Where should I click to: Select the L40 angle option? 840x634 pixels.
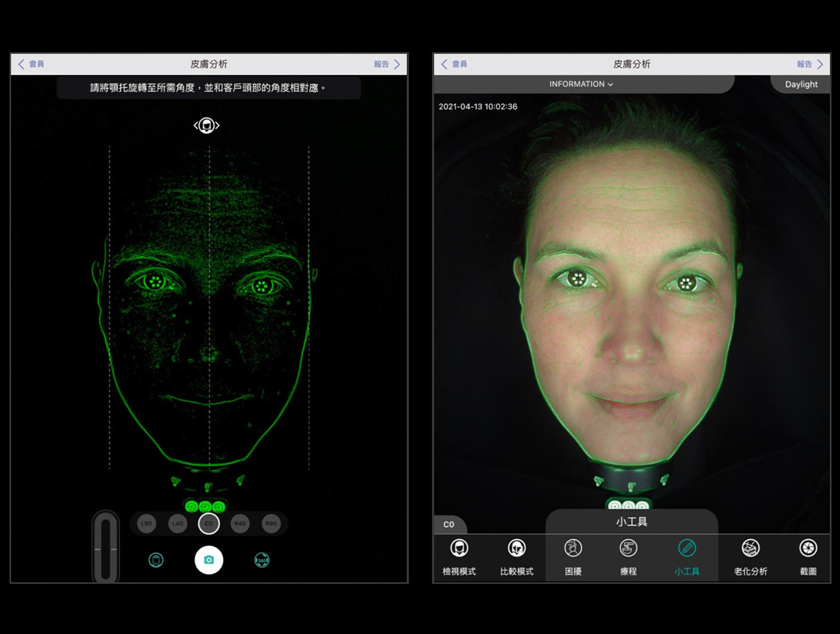pyautogui.click(x=178, y=524)
